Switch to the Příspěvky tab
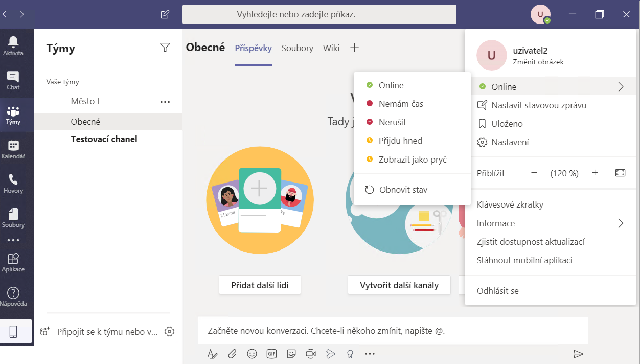The width and height of the screenshot is (640, 364). pos(253,48)
